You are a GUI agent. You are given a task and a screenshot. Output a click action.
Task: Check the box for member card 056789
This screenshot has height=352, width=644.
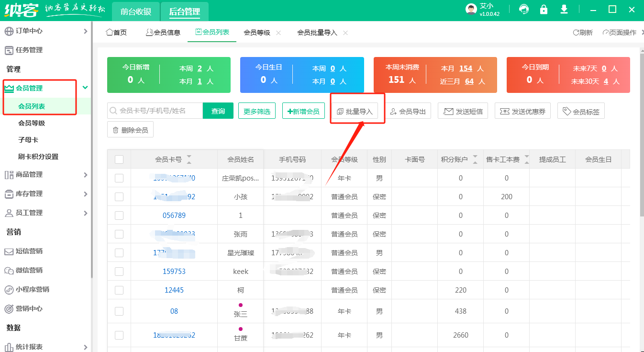pos(119,216)
